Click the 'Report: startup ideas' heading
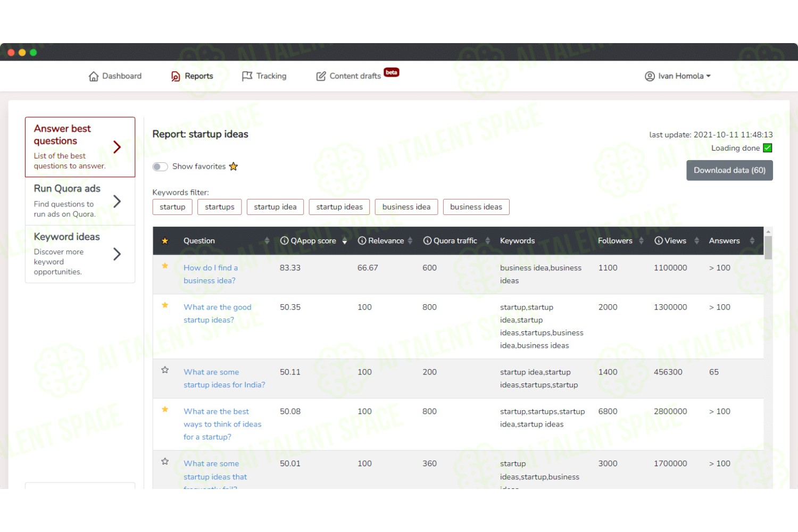 coord(200,134)
